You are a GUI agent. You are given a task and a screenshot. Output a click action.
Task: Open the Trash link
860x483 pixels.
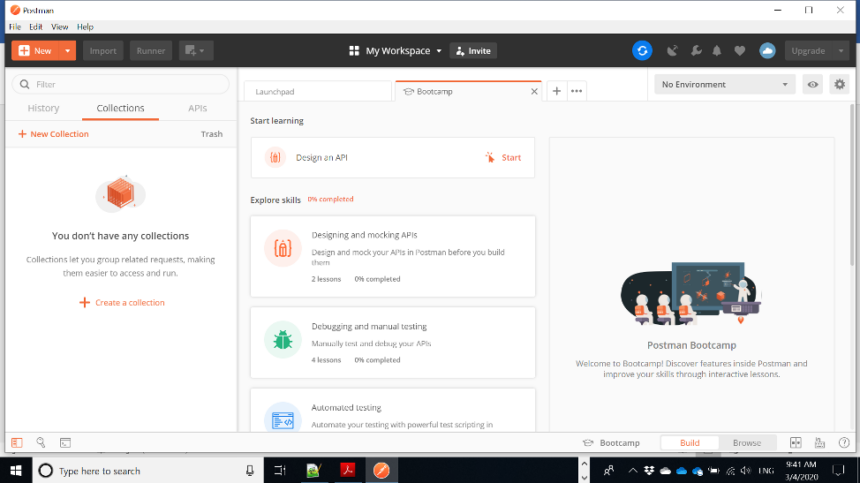click(212, 134)
